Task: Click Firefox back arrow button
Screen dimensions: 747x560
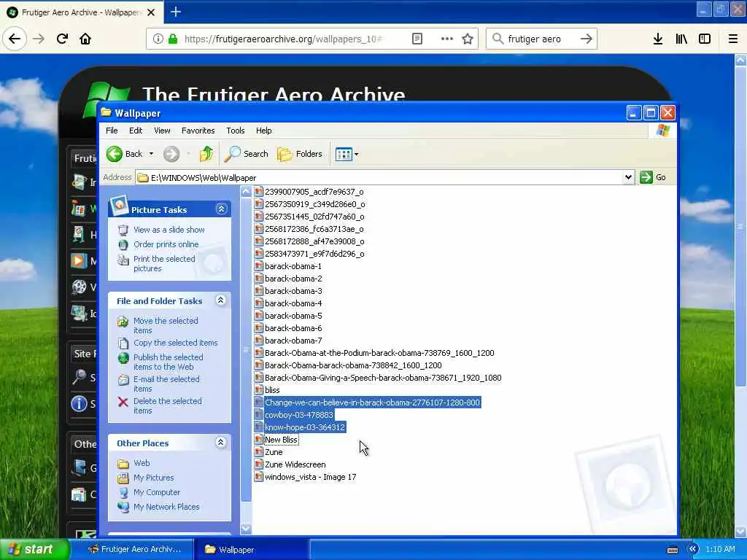Action: 15,39
